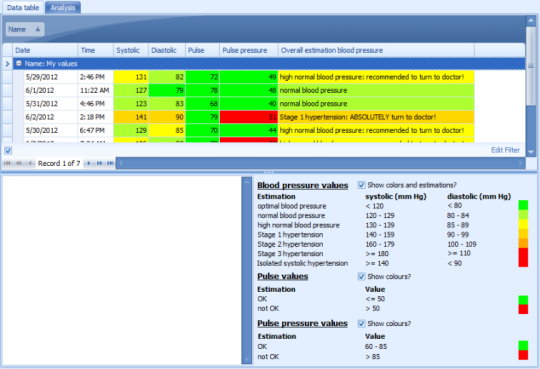Click the row indicator arrow beside the group row
Image resolution: width=540 pixels, height=369 pixels.
(7, 64)
